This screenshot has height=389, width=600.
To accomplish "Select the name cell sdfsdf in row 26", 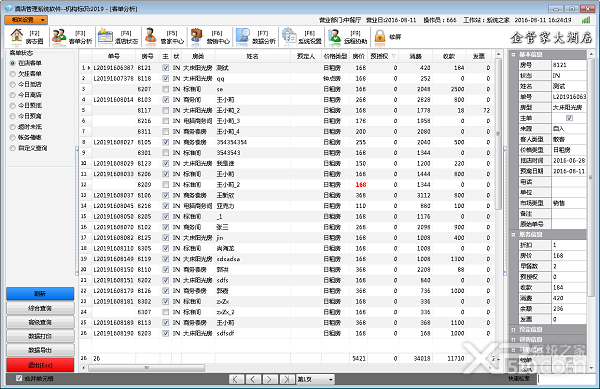I will (x=252, y=334).
